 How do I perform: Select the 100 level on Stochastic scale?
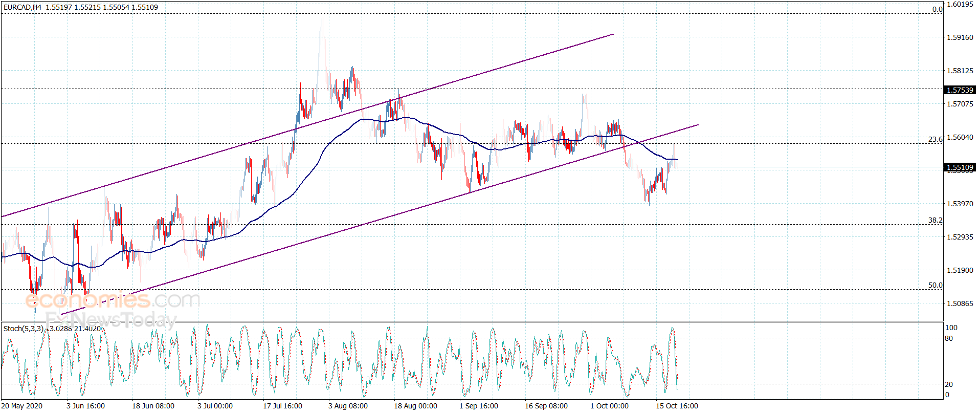coord(951,328)
